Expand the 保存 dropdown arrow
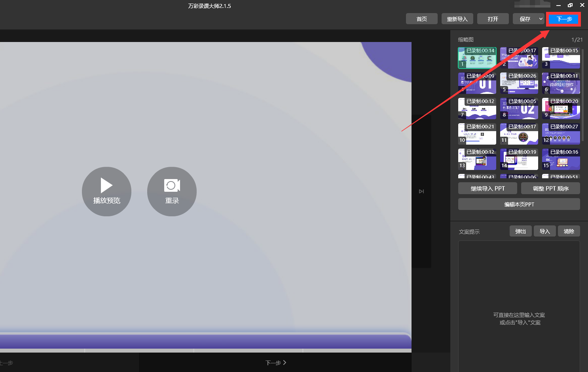Image resolution: width=588 pixels, height=372 pixels. [541, 19]
